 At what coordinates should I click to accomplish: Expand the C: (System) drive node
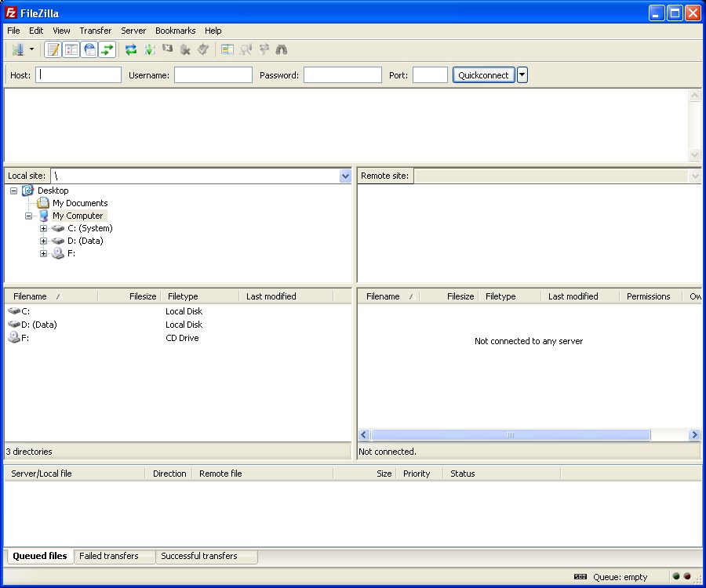(x=44, y=228)
